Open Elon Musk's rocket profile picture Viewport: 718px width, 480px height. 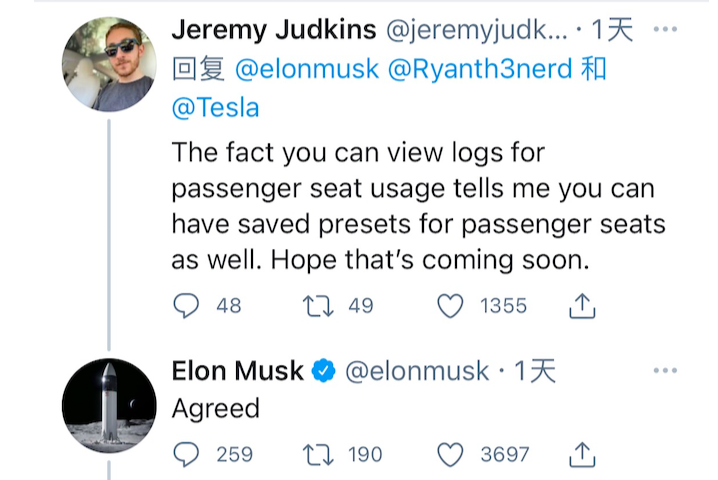pyautogui.click(x=109, y=405)
